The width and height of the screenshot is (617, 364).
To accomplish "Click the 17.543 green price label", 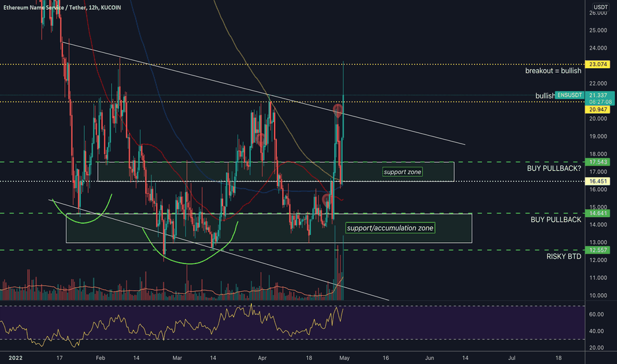I will [x=598, y=162].
